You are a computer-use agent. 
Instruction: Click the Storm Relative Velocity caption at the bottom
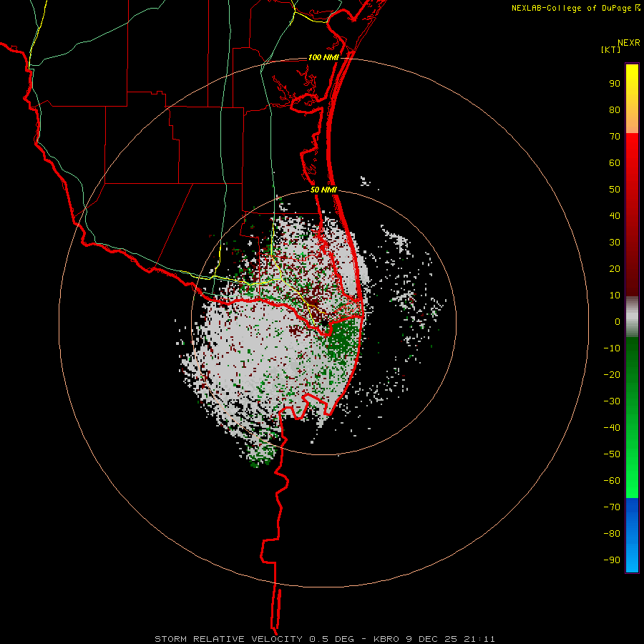pos(324,639)
